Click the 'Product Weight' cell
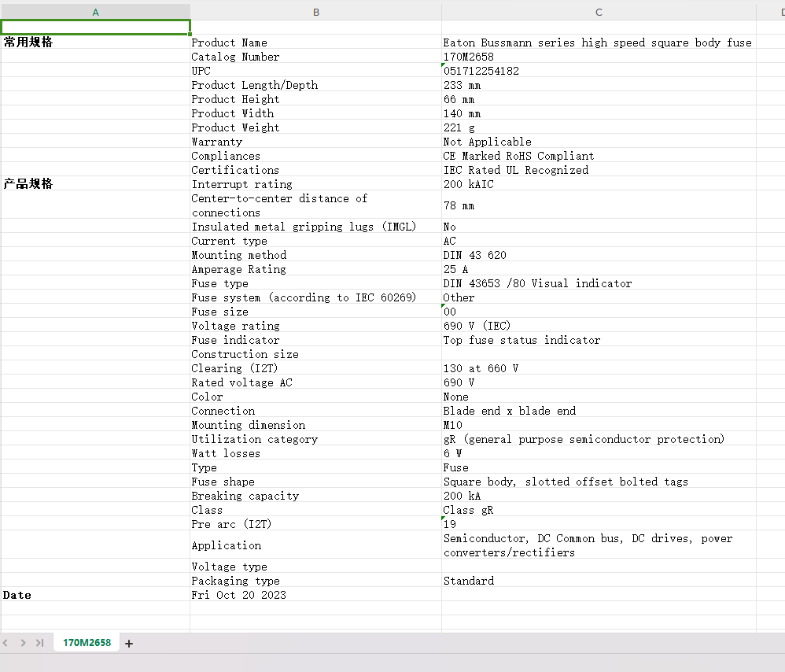 316,127
